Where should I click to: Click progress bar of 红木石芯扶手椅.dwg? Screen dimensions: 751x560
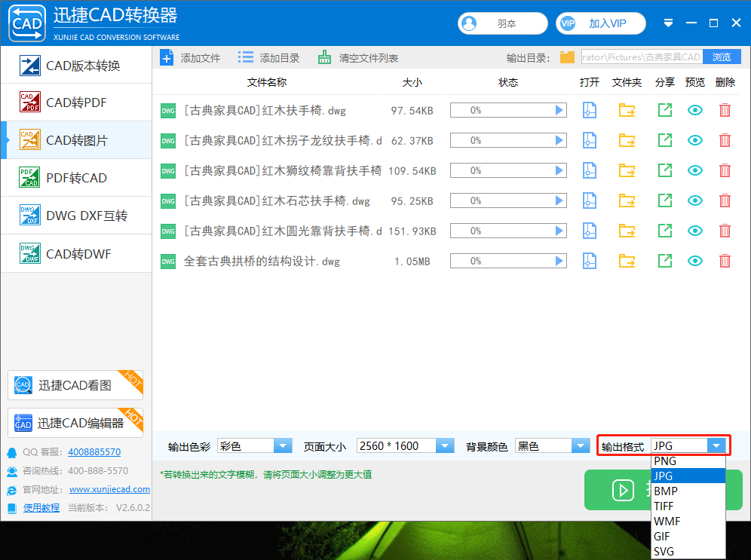point(508,200)
